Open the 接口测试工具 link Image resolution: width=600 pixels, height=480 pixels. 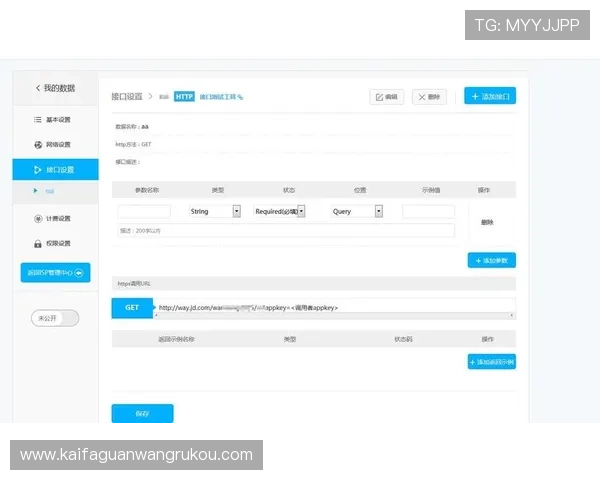pos(221,97)
